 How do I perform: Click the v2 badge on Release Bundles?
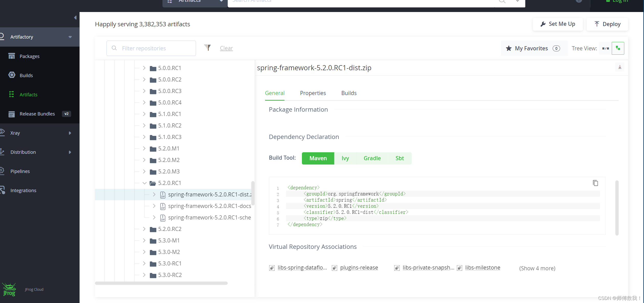[x=66, y=114]
